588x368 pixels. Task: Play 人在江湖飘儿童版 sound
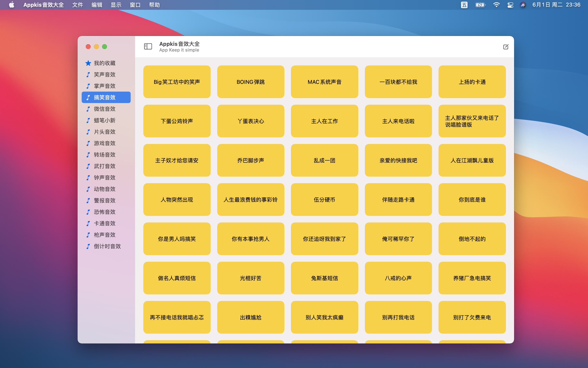pos(472,160)
